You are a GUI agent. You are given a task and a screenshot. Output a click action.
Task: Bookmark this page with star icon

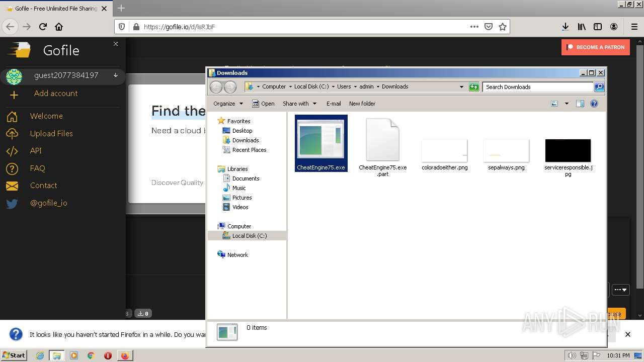[x=502, y=27]
